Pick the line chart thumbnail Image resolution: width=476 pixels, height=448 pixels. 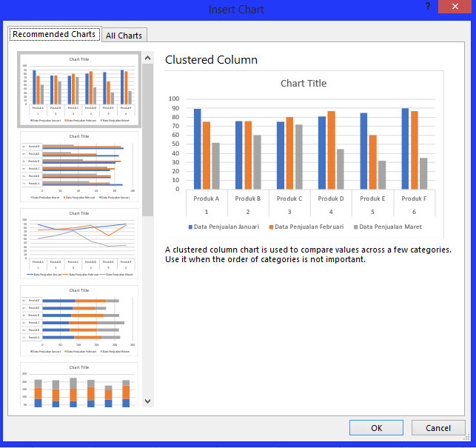(x=79, y=244)
